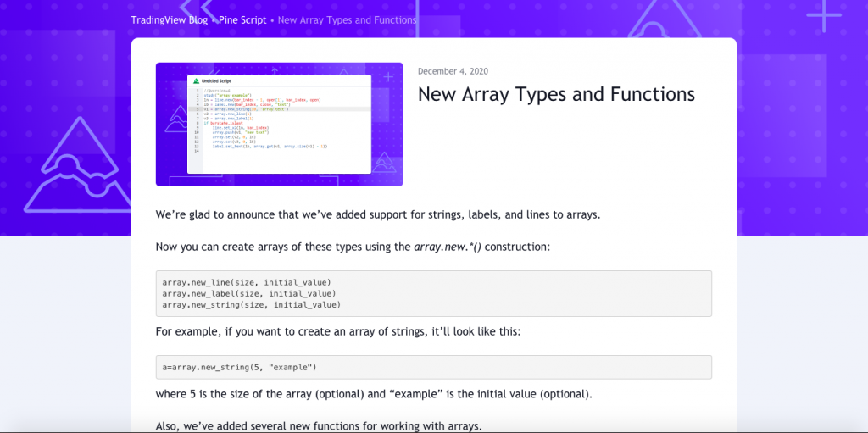The image size is (868, 433).
Task: Click the sentence 'where 5 is the size'
Action: pos(374,395)
